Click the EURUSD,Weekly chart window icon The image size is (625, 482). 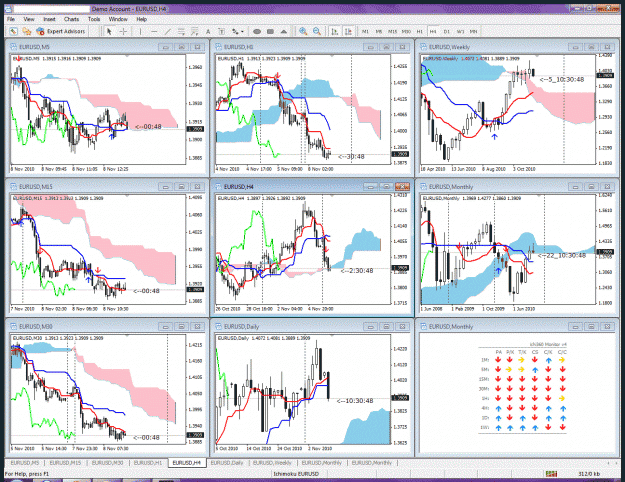423,47
